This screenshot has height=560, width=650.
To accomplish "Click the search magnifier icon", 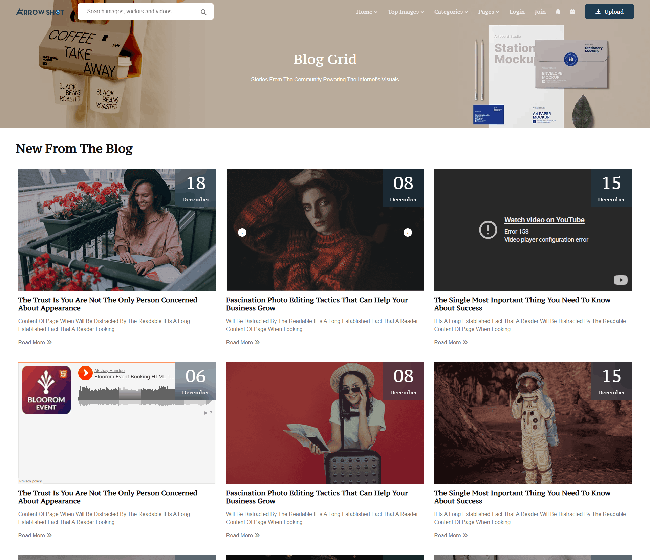I will click(203, 13).
